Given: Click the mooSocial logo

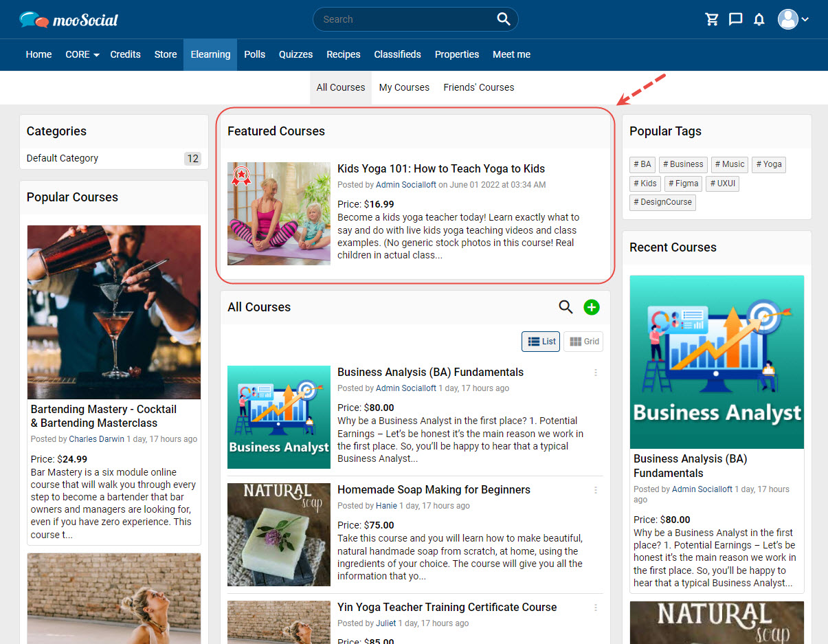Looking at the screenshot, I should pyautogui.click(x=69, y=19).
